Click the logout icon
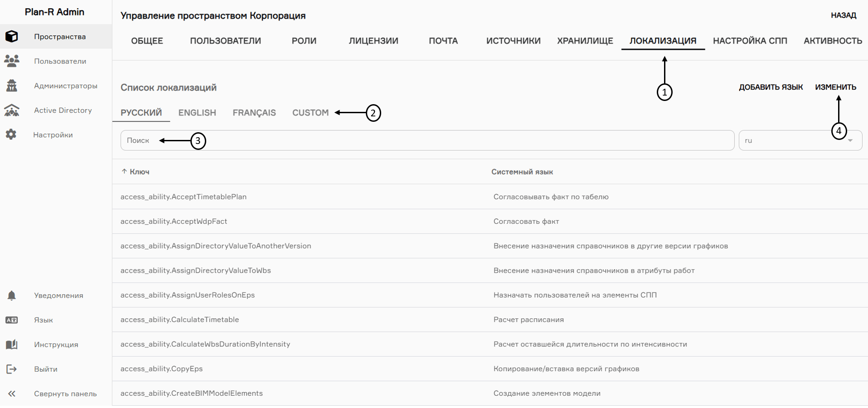This screenshot has height=408, width=868. [x=12, y=369]
